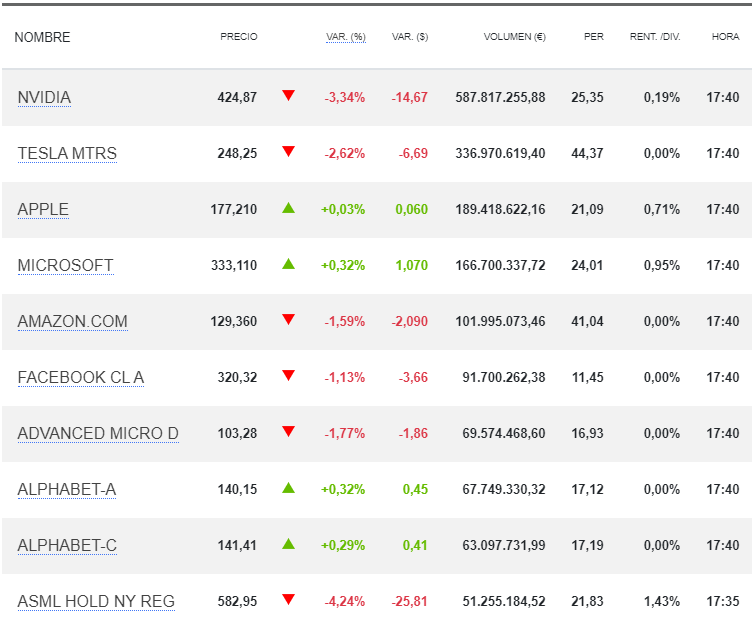Click the HORA column header
753x636 pixels.
(x=725, y=37)
